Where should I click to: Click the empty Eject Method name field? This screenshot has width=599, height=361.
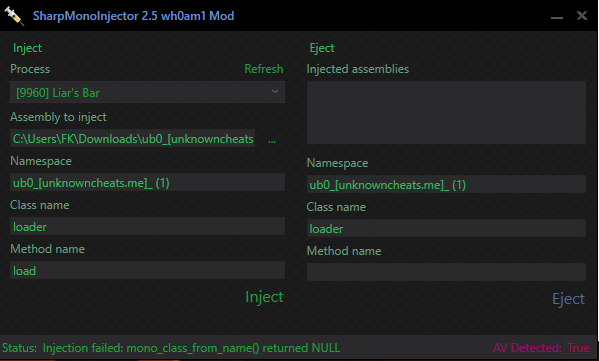tap(446, 272)
